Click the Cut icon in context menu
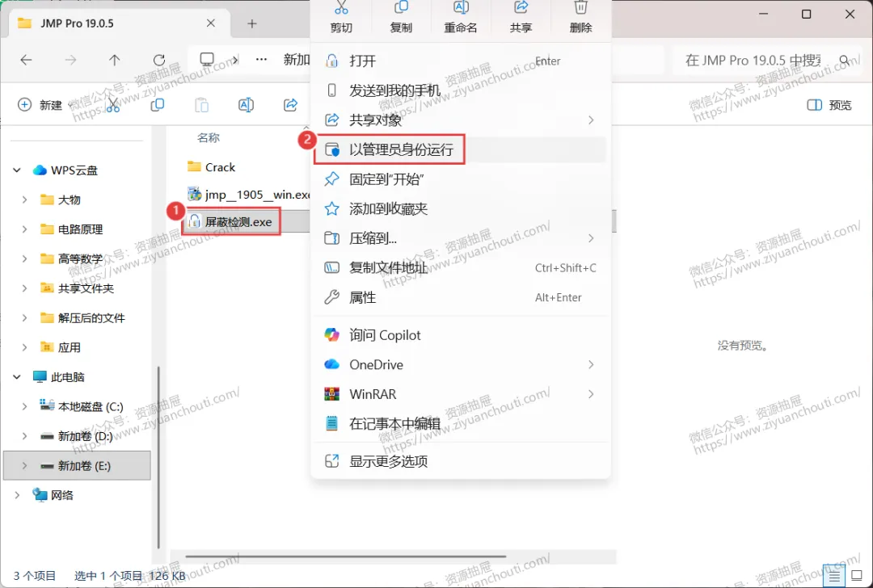 click(x=341, y=8)
